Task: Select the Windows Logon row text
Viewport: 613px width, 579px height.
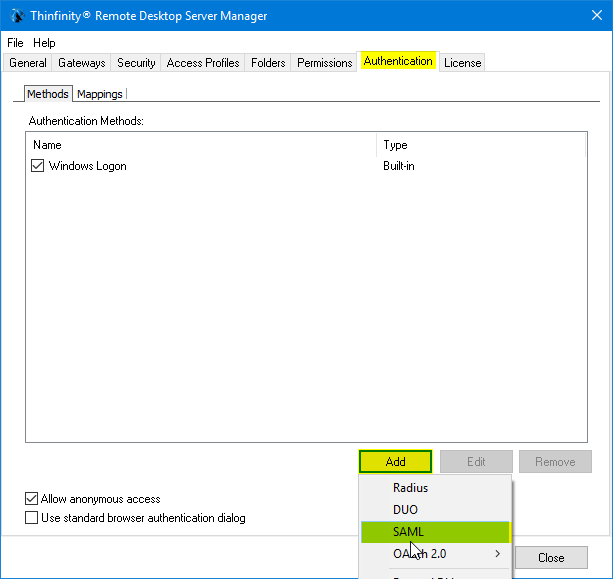Action: 88,166
